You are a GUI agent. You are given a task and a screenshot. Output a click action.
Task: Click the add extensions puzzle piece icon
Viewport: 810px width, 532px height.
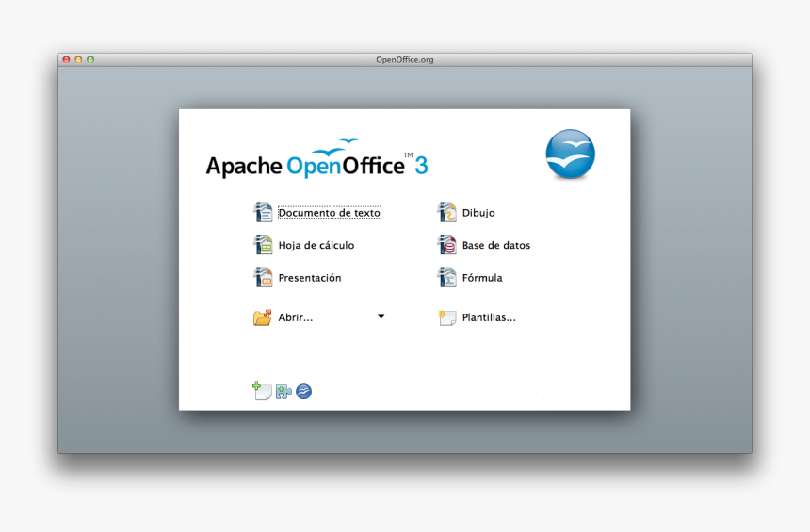[283, 392]
